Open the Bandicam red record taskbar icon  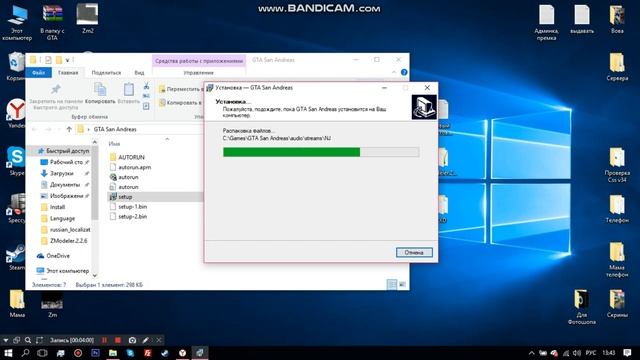[78, 353]
